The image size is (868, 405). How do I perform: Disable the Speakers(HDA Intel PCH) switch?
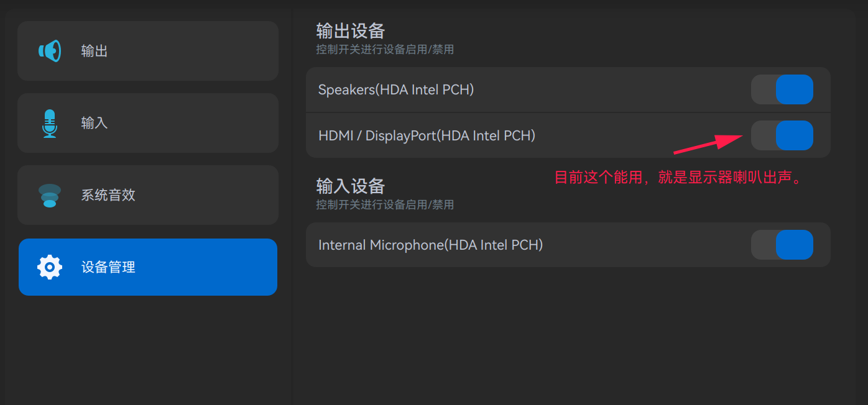pyautogui.click(x=782, y=89)
